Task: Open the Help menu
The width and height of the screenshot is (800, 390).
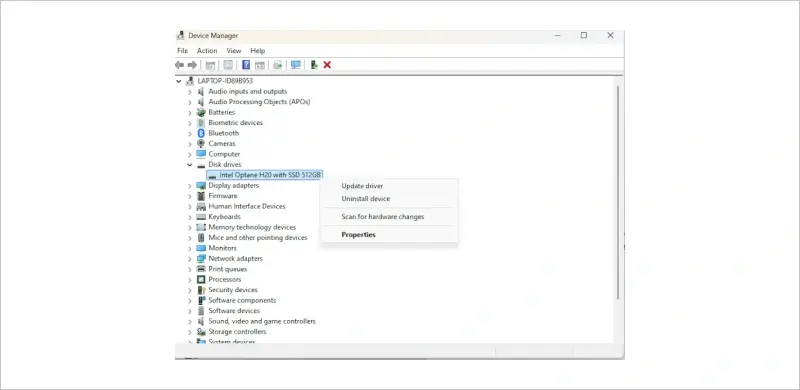Action: click(258, 51)
